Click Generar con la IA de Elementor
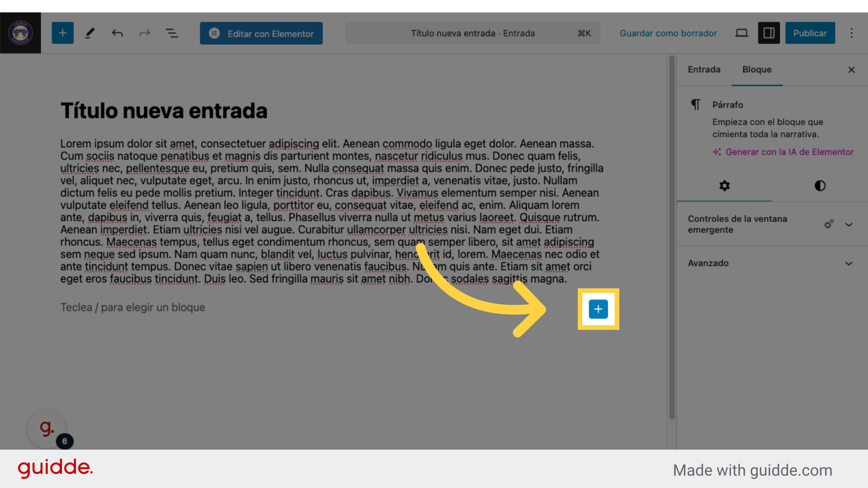This screenshot has height=488, width=868. [783, 152]
